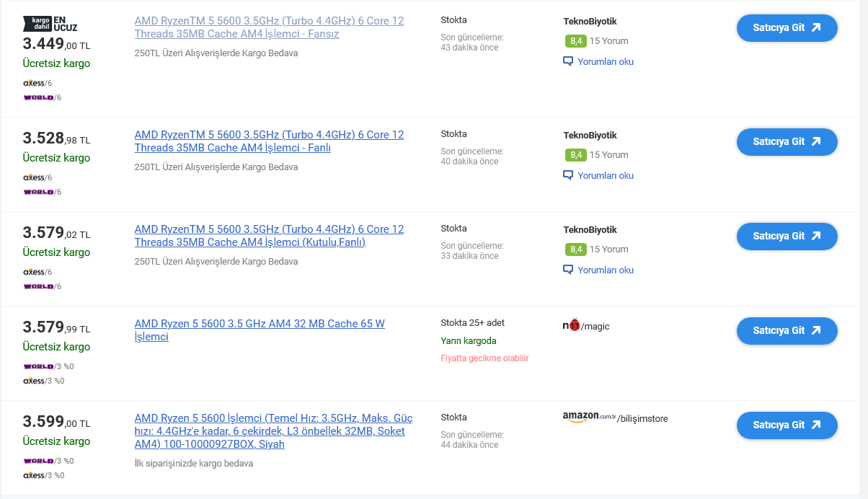Click 8,4 rating badge in 3.528,98 TL row
Viewport: 868px width, 499px height.
575,155
